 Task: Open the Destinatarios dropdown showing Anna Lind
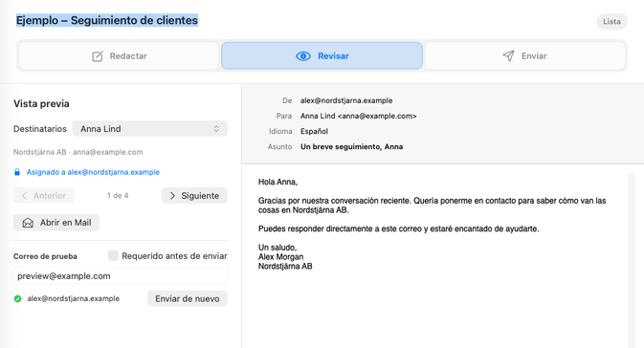tap(150, 129)
